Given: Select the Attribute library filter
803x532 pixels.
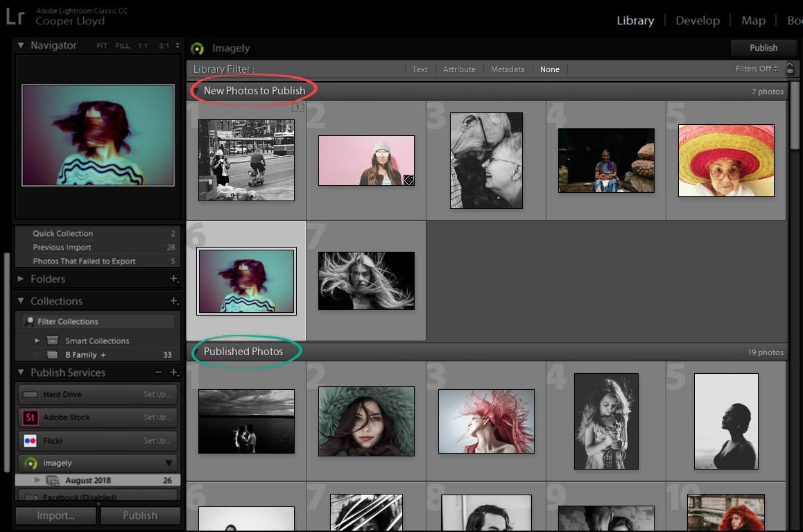Looking at the screenshot, I should point(459,69).
